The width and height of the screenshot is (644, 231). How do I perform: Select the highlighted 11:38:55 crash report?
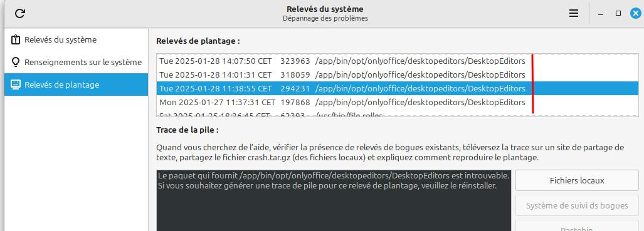click(x=397, y=88)
